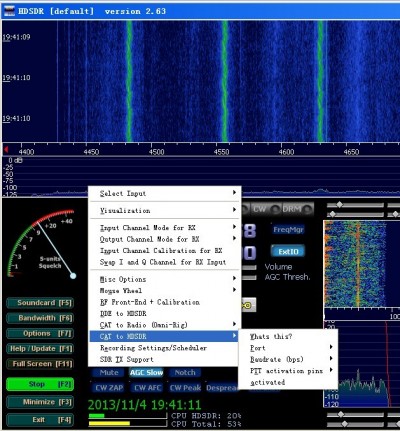Switch to Full Screen [F11]

pyautogui.click(x=40, y=364)
